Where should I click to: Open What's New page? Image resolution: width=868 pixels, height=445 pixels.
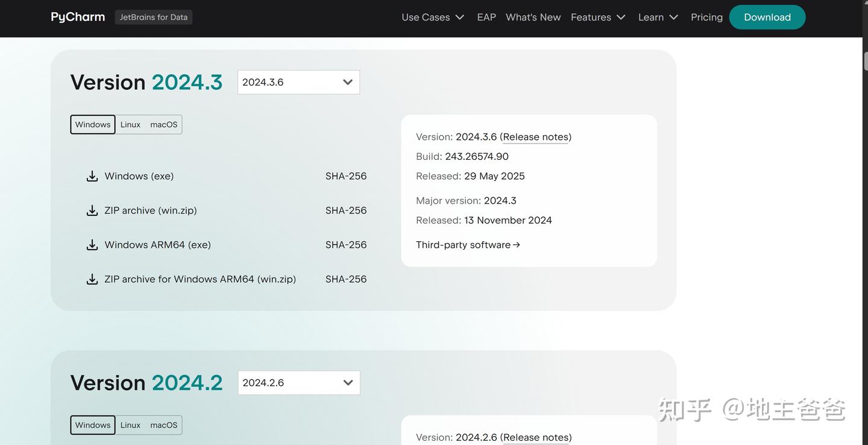533,17
